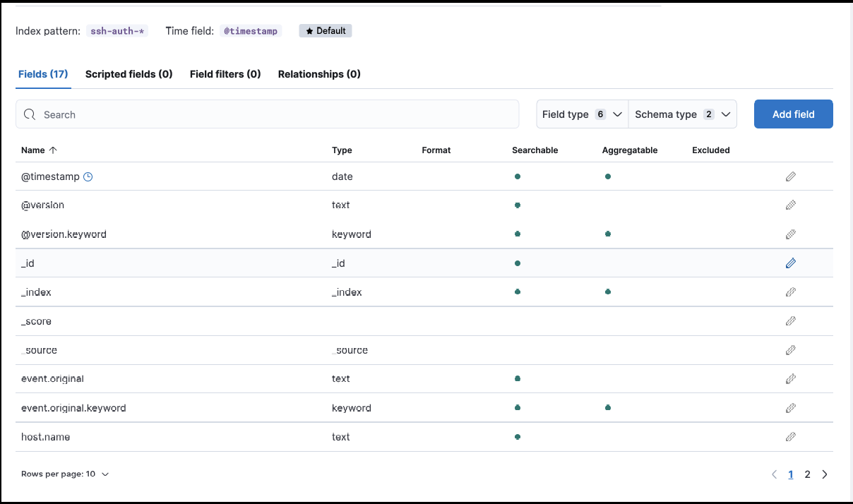Screen dimensions: 853x504
Task: Go to the previous page arrow
Action: tap(774, 474)
